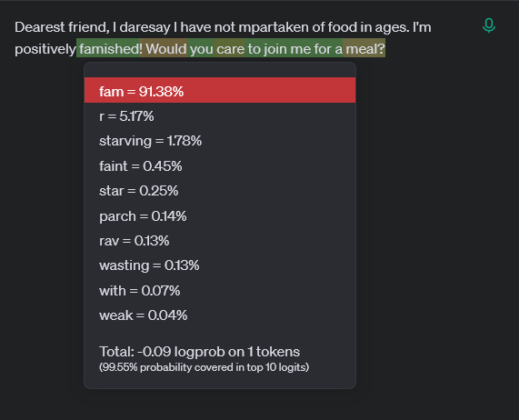The image size is (519, 420).
Task: Click the highlighted token 'care'
Action: [229, 49]
